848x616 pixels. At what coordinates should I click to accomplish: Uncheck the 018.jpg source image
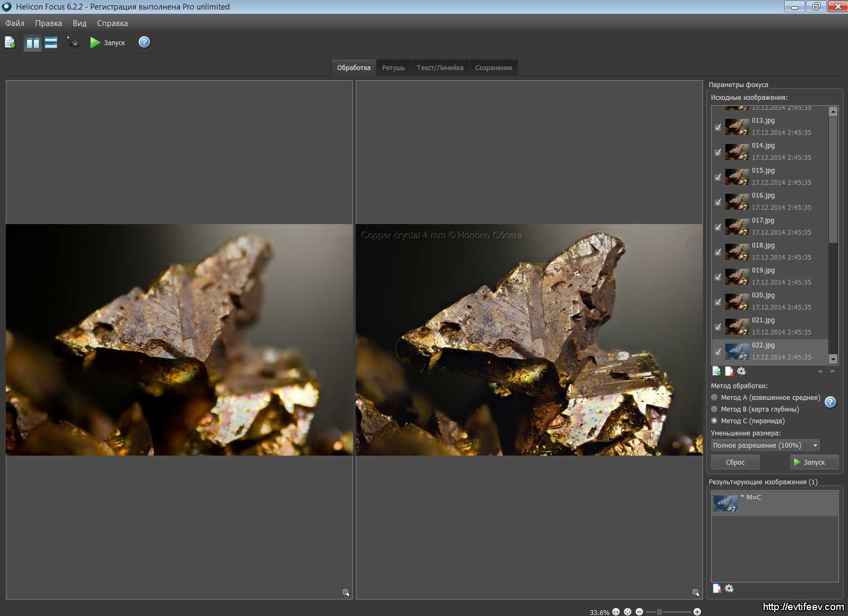pos(718,252)
